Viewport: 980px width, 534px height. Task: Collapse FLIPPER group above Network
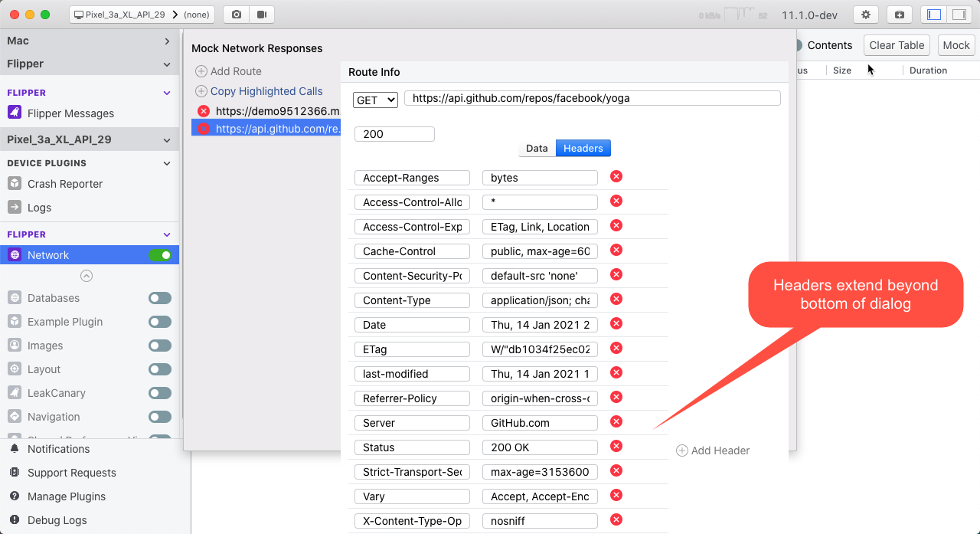click(x=167, y=234)
